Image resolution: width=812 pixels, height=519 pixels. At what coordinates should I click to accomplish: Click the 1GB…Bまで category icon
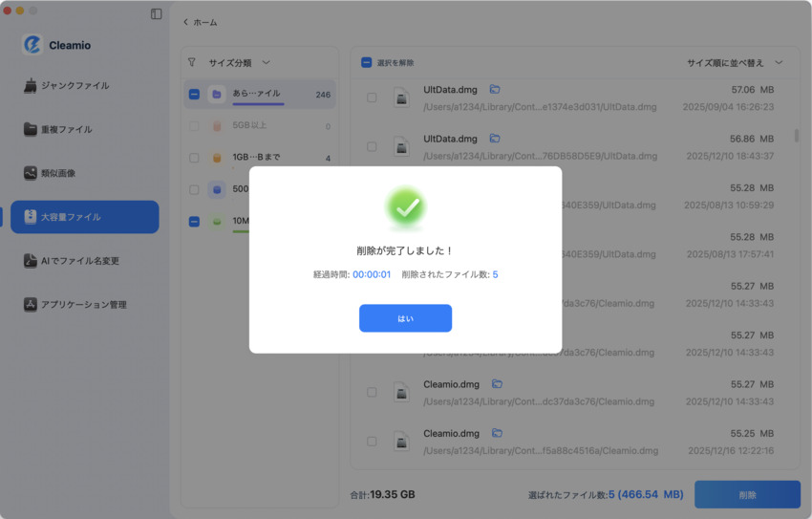(x=217, y=158)
